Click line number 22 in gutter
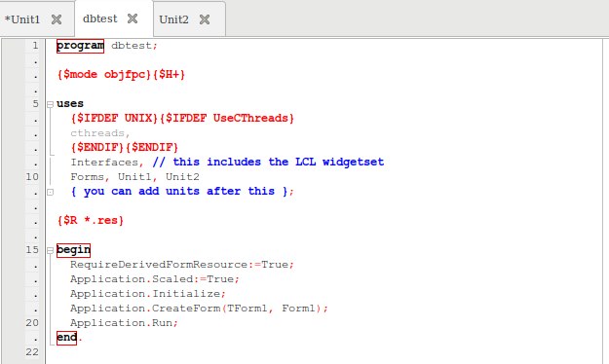 tap(32, 352)
